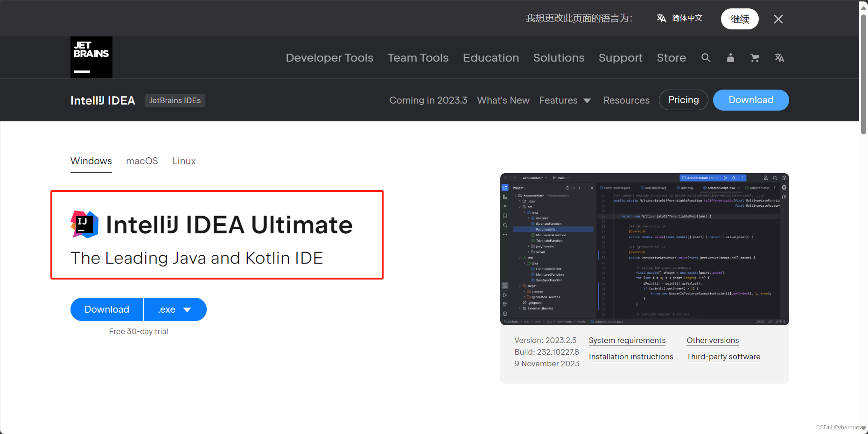Click the JetBrains IDEs tag
The height and width of the screenshot is (434, 868).
click(x=175, y=100)
